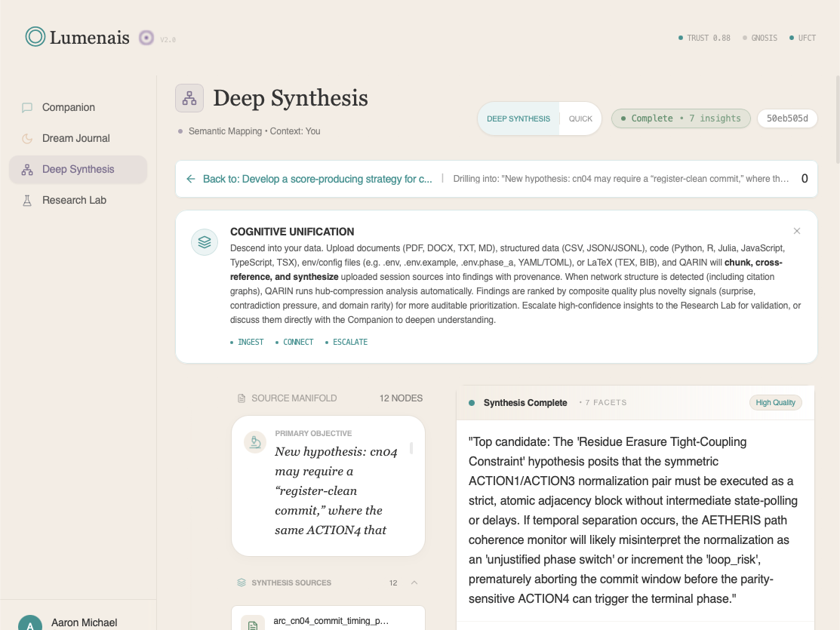
Task: Open Companion from the sidebar
Action: click(x=78, y=107)
